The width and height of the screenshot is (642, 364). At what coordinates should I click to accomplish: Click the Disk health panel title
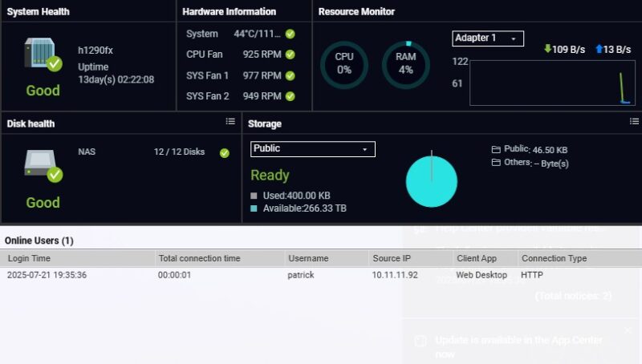tap(30, 123)
